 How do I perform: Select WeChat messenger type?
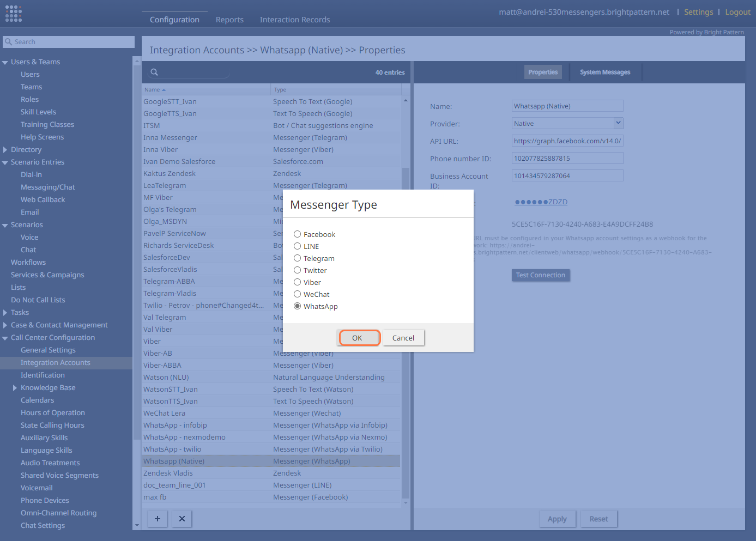coord(297,294)
